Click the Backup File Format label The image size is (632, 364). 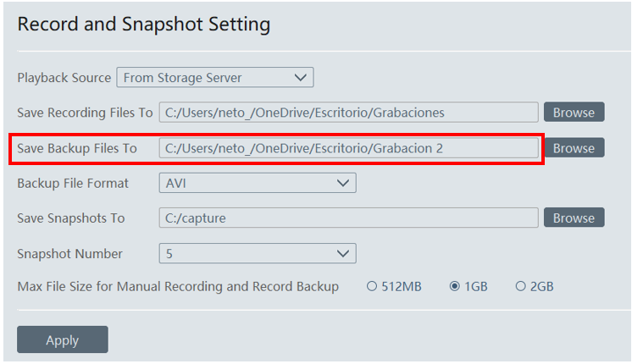coord(73,183)
